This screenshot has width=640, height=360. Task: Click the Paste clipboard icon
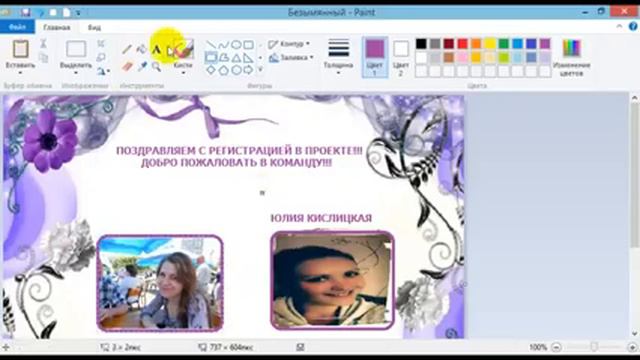(x=20, y=49)
